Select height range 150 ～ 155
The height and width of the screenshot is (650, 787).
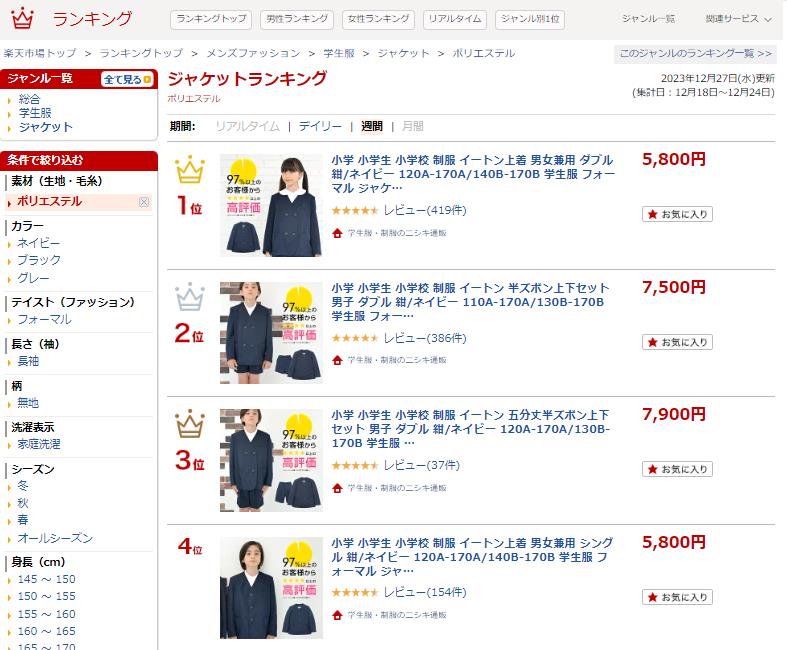(46, 596)
